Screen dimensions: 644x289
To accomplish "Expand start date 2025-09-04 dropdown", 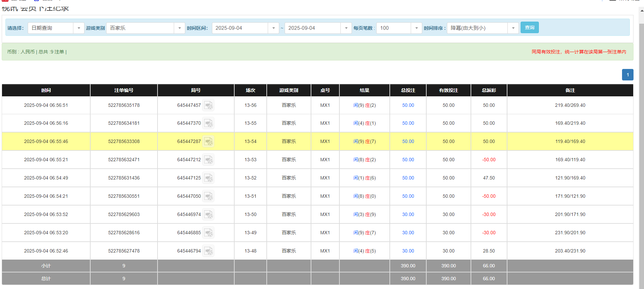I will pyautogui.click(x=273, y=28).
